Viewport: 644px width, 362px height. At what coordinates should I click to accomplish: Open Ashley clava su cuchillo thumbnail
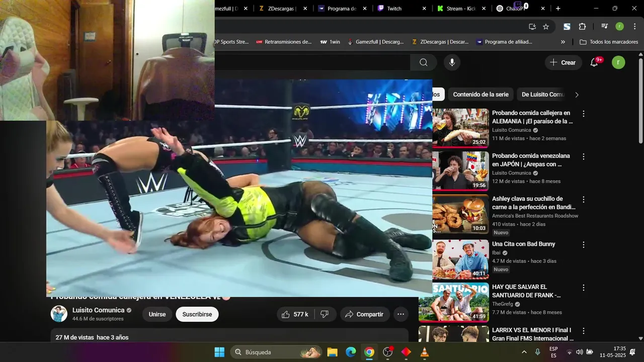[x=460, y=214]
